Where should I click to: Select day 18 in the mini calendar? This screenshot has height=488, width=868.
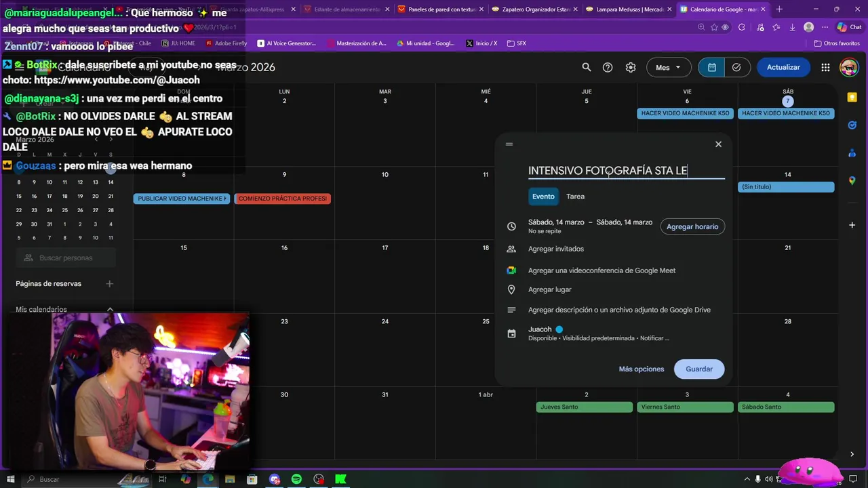(64, 196)
